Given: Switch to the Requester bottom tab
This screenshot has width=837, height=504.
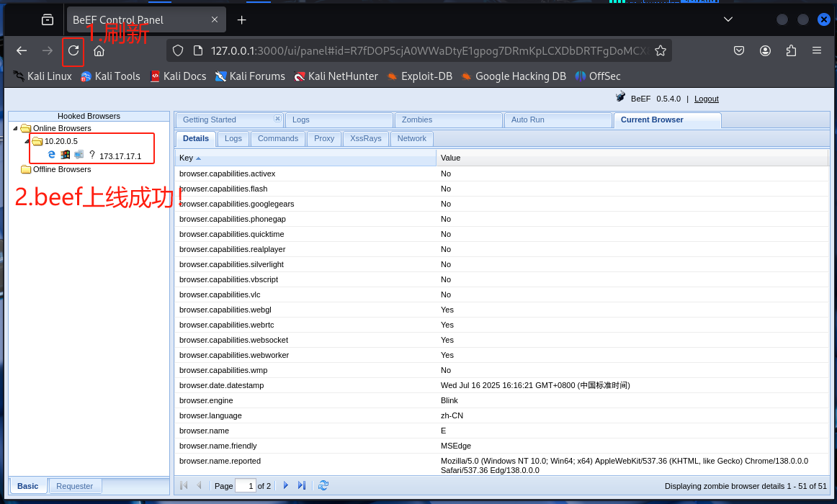Looking at the screenshot, I should (75, 487).
